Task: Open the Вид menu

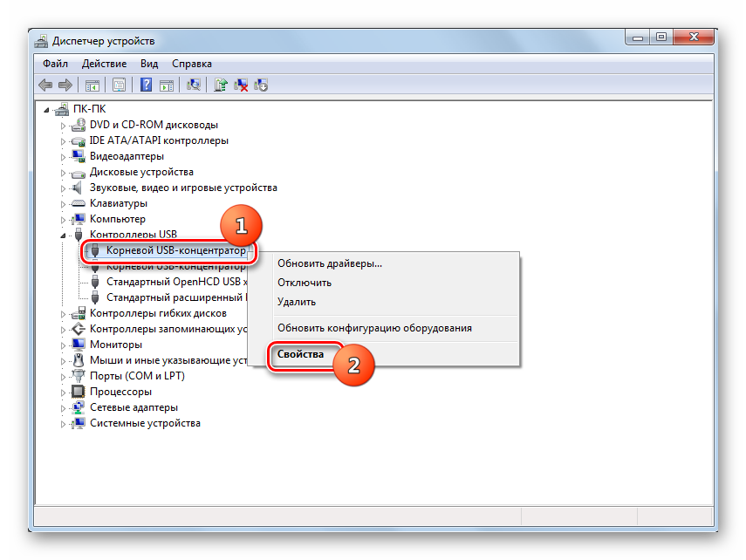Action: [149, 64]
